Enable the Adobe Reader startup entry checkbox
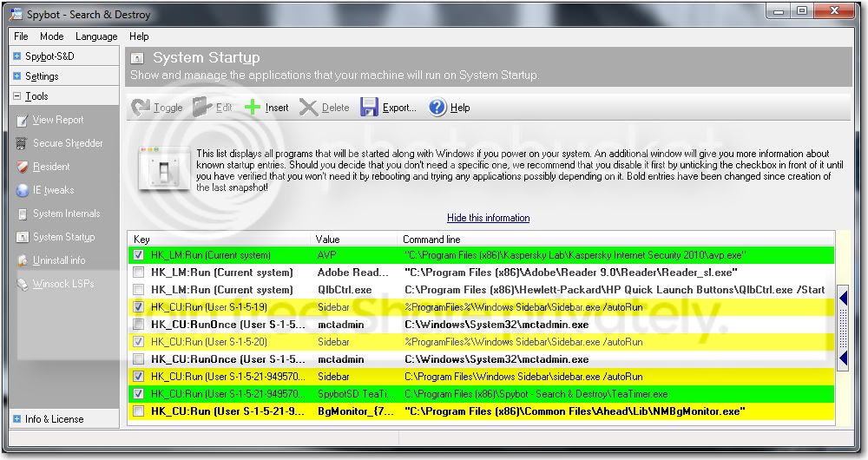 tap(138, 273)
